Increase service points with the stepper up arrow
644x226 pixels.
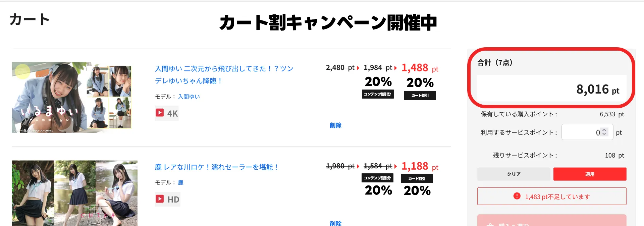(x=604, y=130)
